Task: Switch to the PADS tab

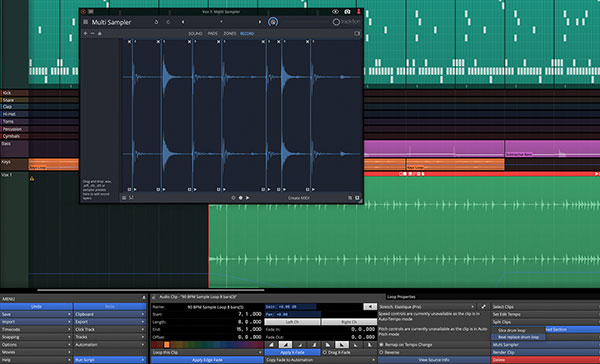Action: click(x=212, y=34)
